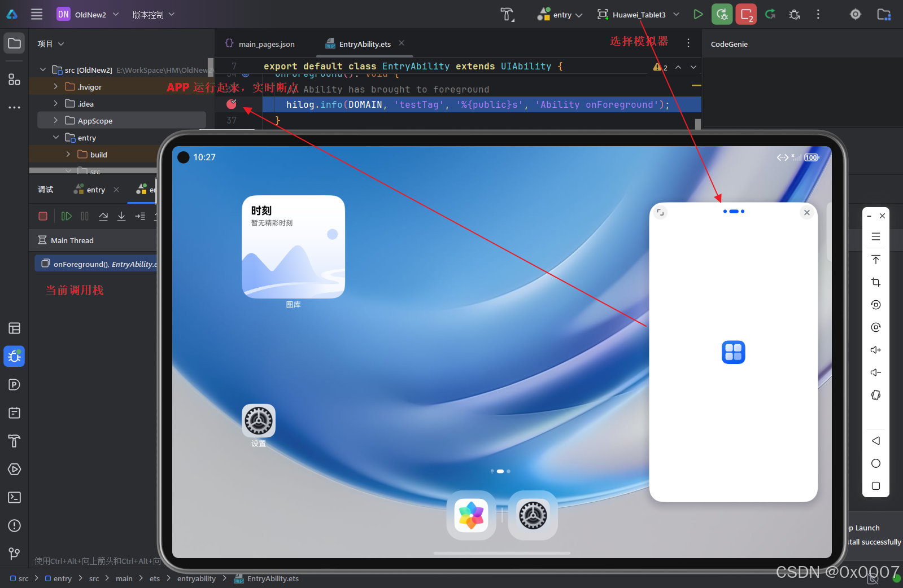Collapse entry module folder
The height and width of the screenshot is (588, 903).
[x=55, y=137]
